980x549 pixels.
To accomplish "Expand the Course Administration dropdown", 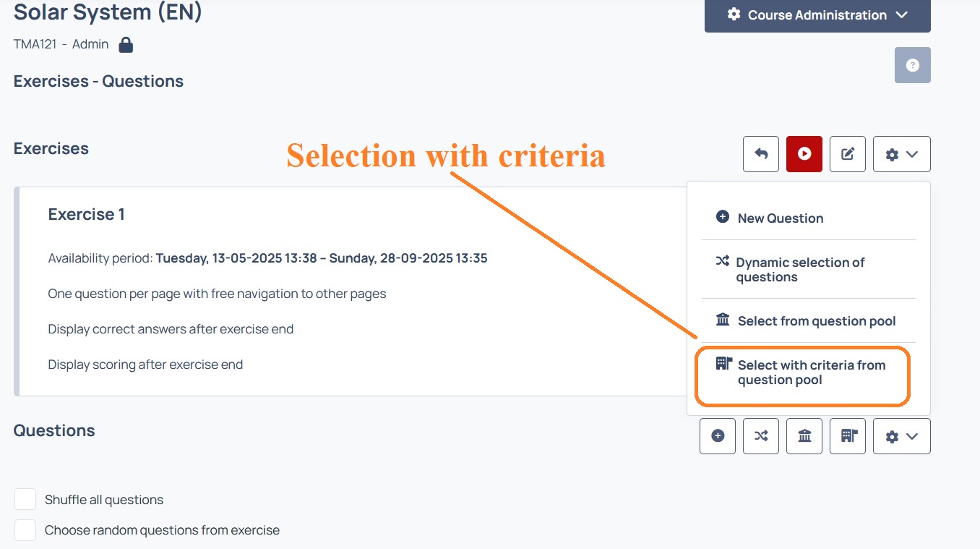I will (817, 15).
